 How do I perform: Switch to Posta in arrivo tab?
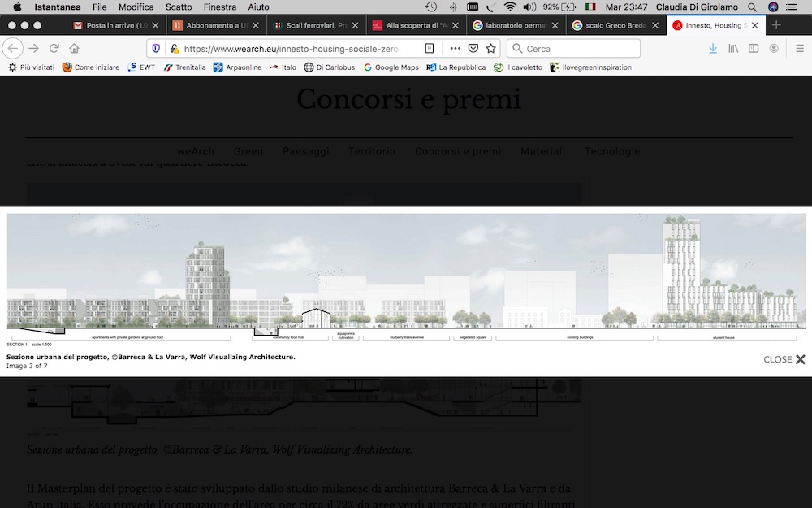tap(117, 25)
